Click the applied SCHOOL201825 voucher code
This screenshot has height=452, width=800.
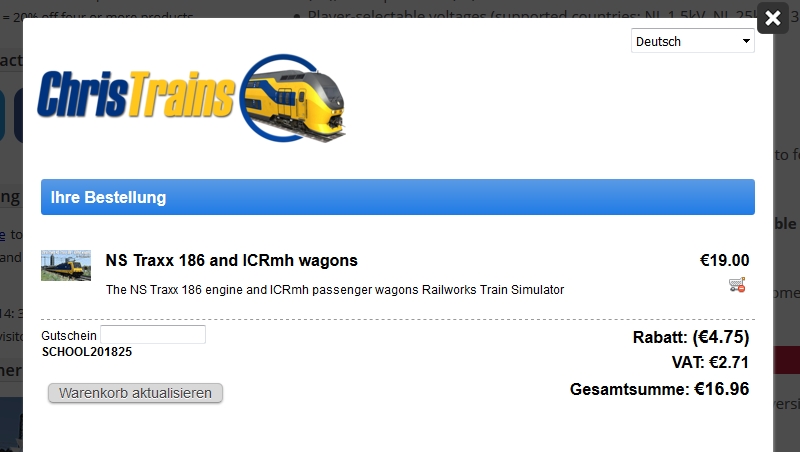click(x=87, y=352)
